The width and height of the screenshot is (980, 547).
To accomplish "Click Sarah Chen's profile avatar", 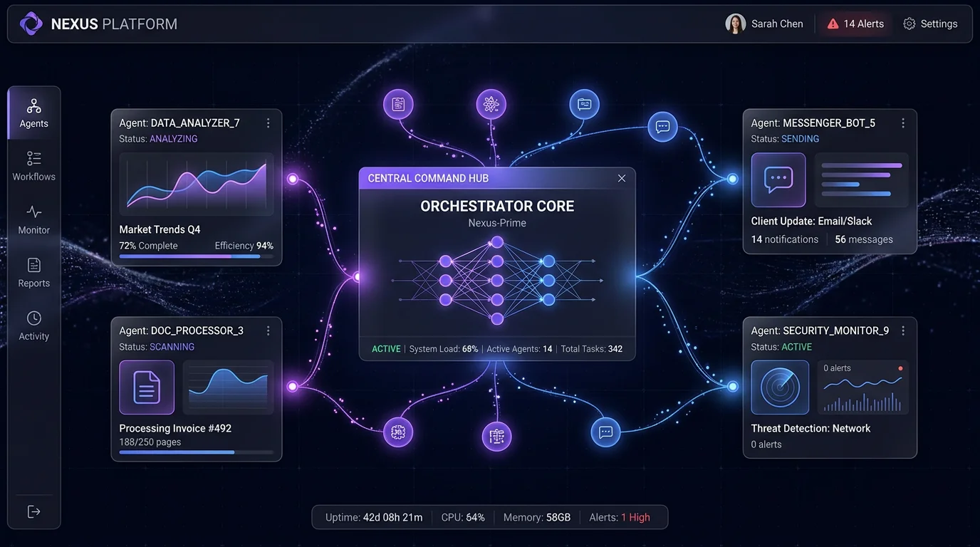I will (x=735, y=23).
